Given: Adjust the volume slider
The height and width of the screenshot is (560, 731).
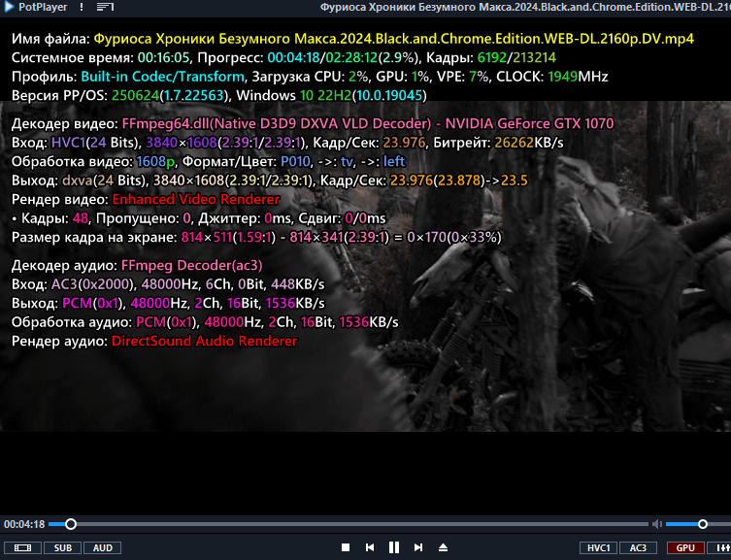Looking at the screenshot, I should coord(700,525).
